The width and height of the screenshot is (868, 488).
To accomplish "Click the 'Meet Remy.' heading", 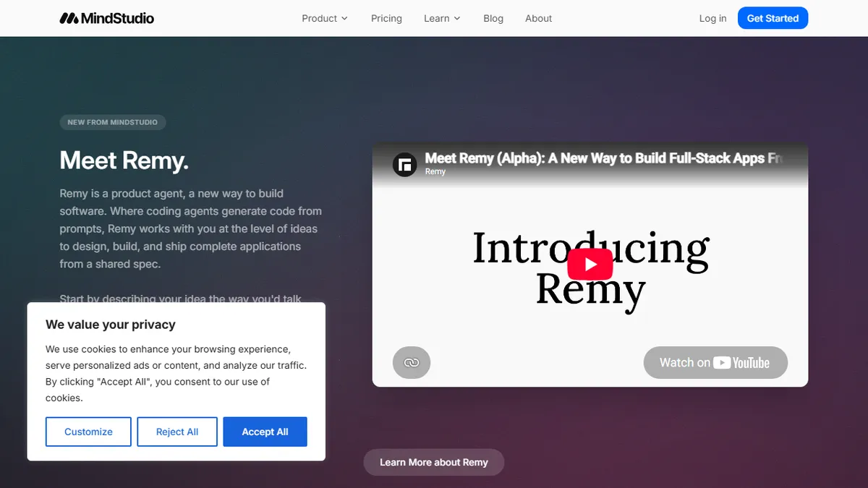I will [124, 160].
